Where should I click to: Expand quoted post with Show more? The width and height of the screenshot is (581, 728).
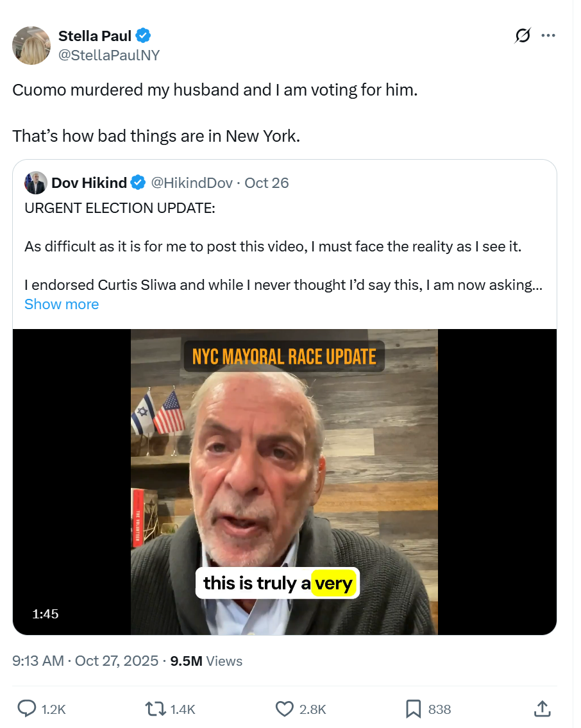click(x=62, y=304)
